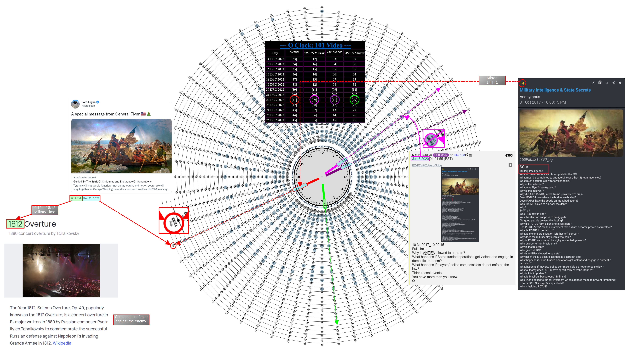
Task: Click the filename 1509505215390.jpg
Action: [536, 160]
